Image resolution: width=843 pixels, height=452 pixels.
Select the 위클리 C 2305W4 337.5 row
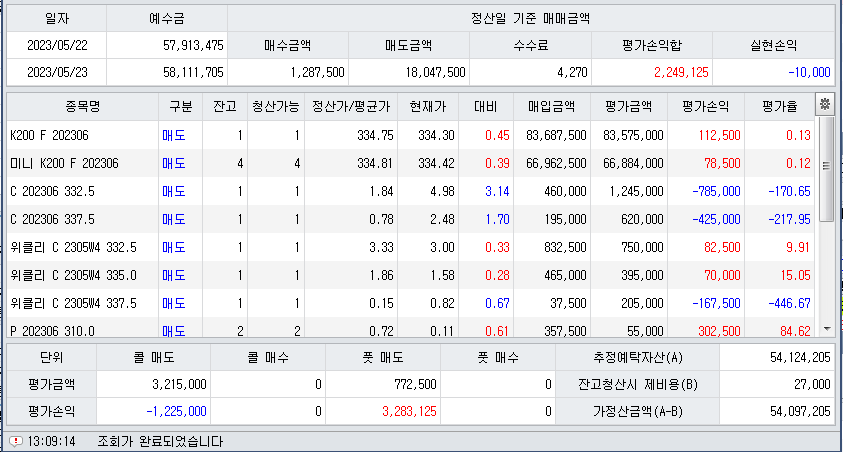coord(411,303)
